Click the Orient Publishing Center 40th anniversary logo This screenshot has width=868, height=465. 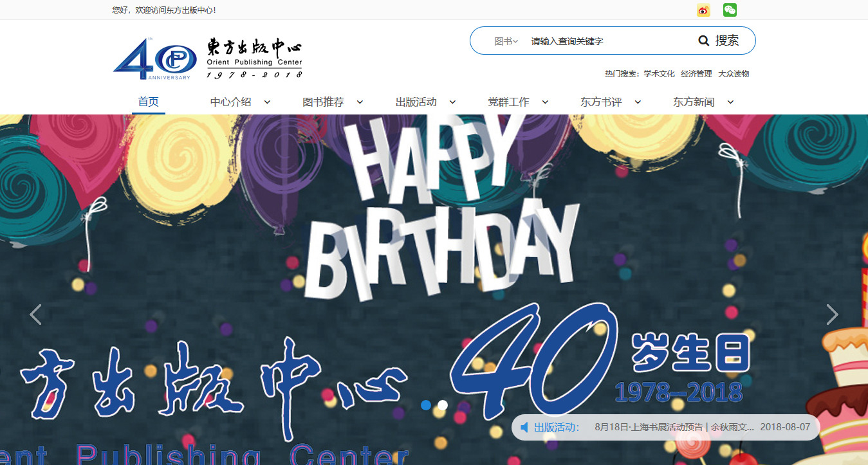[x=207, y=59]
